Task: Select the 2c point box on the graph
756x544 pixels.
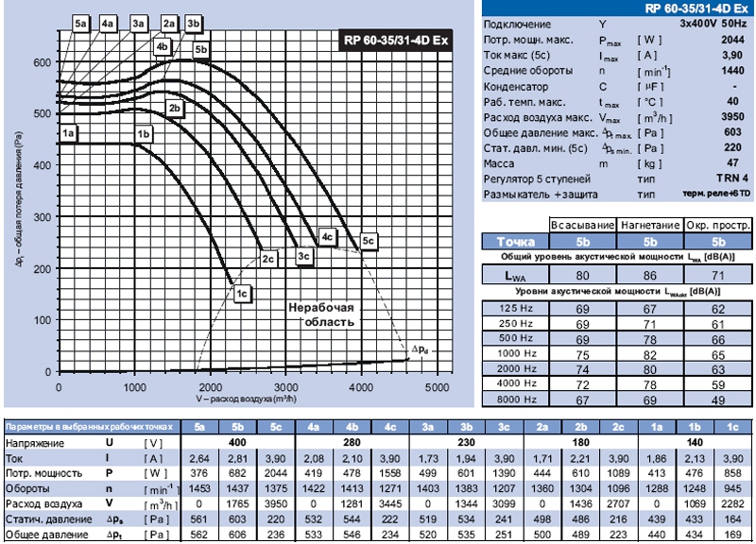Action: [x=268, y=258]
